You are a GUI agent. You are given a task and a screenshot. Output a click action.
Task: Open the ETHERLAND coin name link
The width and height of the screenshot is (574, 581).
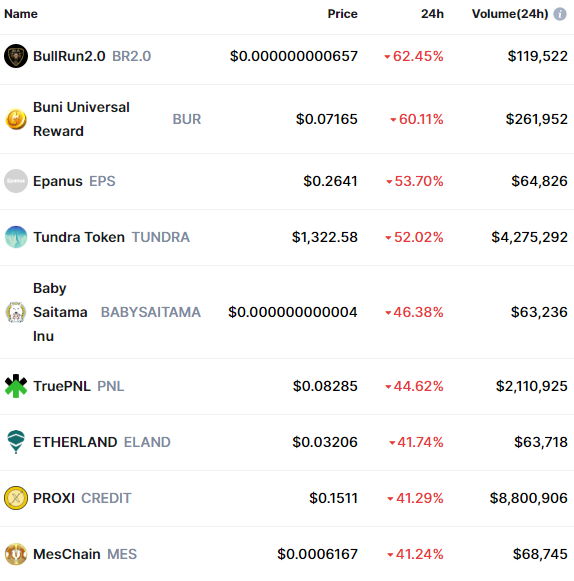click(x=75, y=442)
